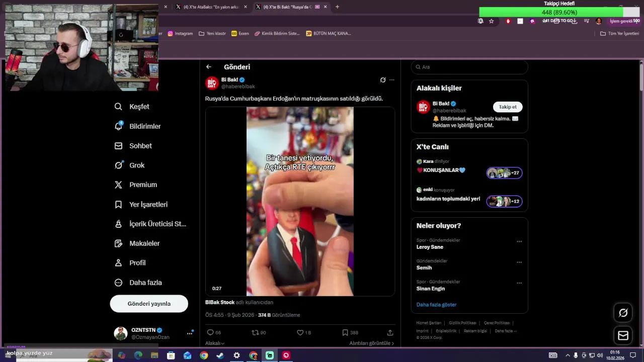Open Exxen bookmark
This screenshot has height=362, width=644.
[x=240, y=34]
